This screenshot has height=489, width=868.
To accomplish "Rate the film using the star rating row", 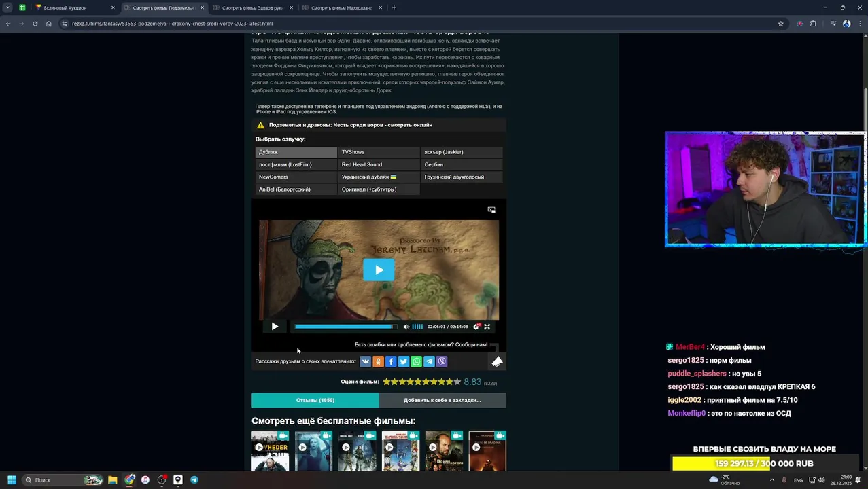I will click(421, 382).
